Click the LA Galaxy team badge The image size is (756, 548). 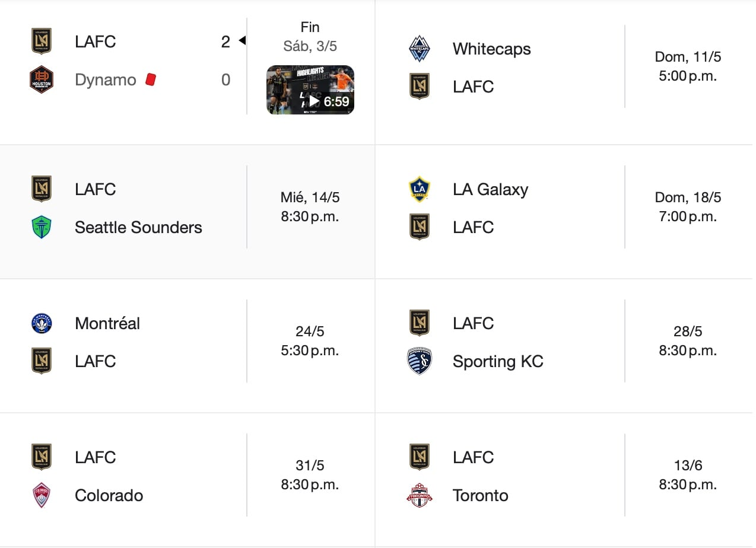click(420, 189)
